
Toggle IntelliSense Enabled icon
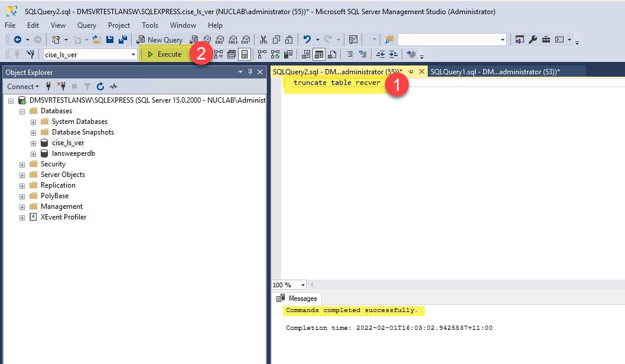click(245, 54)
